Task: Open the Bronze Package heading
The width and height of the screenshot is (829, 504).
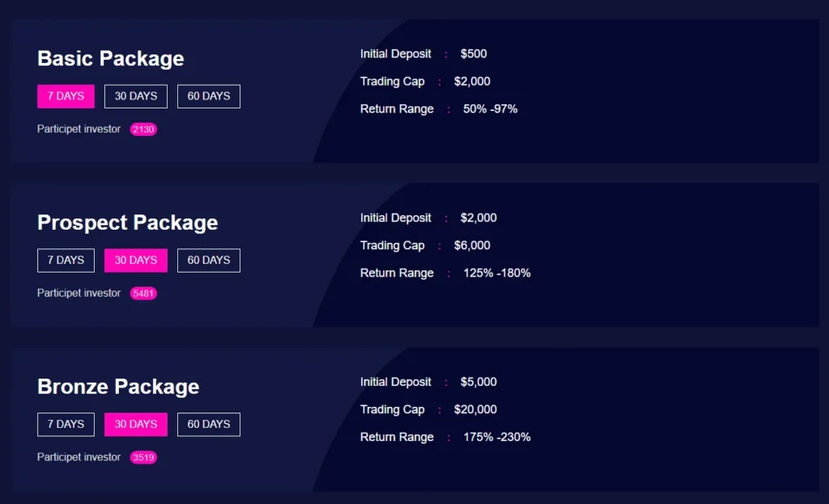Action: coord(118,388)
